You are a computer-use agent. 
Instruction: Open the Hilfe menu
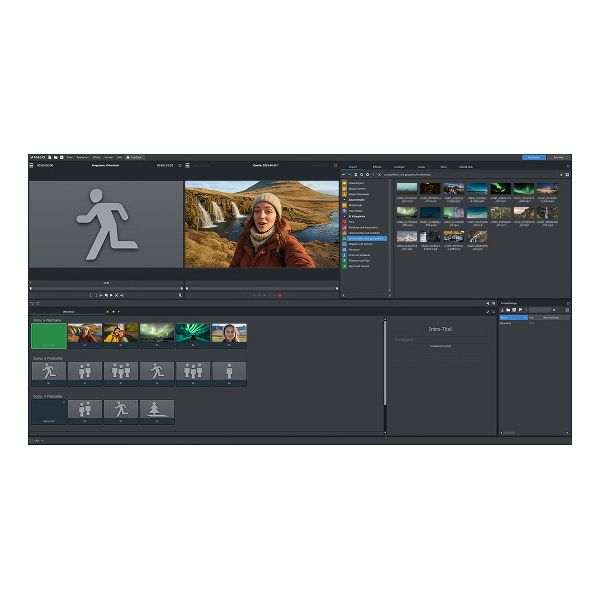click(119, 157)
